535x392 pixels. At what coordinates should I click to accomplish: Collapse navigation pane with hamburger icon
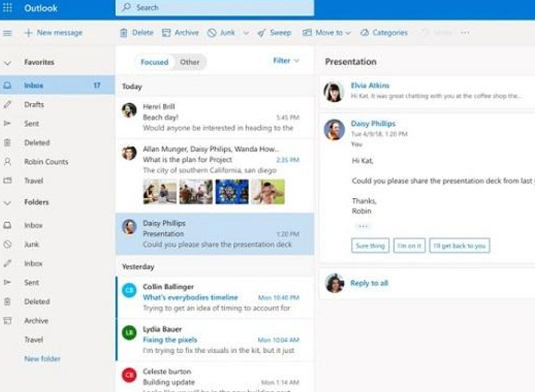pyautogui.click(x=8, y=33)
